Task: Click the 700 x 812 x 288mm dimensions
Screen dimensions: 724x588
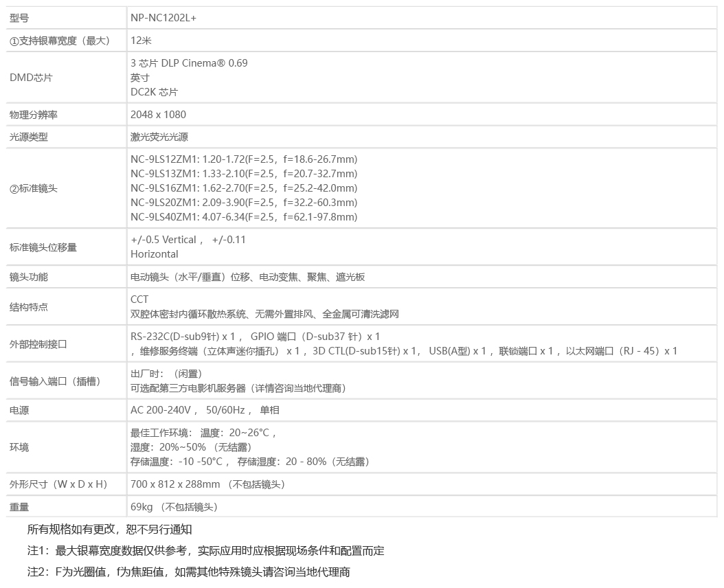Action: tap(175, 484)
